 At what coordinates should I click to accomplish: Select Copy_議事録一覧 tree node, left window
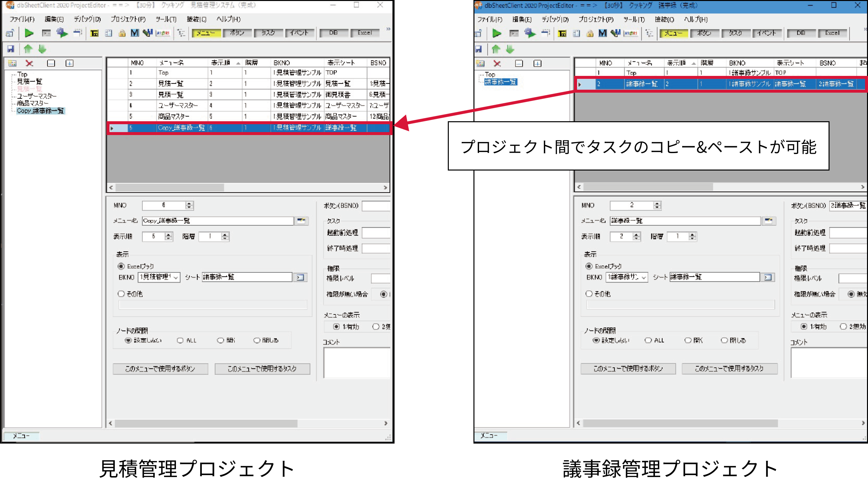pyautogui.click(x=40, y=111)
